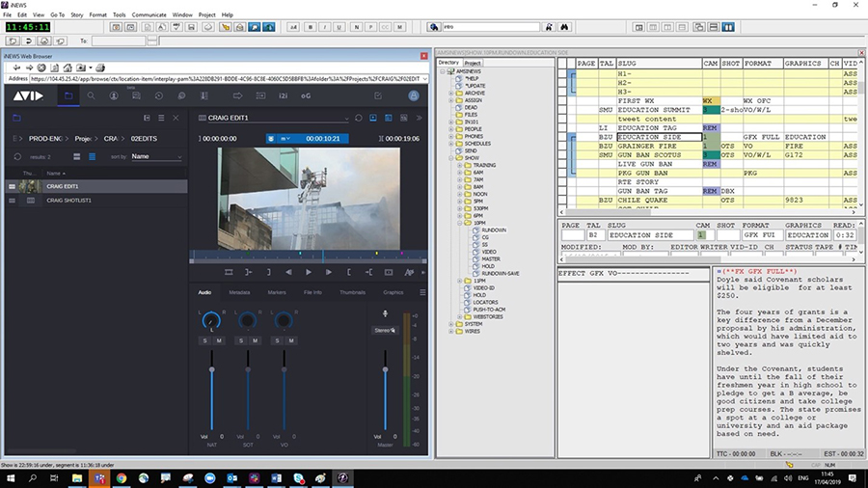This screenshot has height=488, width=868.
Task: Open the Story menu
Action: pyautogui.click(x=77, y=15)
